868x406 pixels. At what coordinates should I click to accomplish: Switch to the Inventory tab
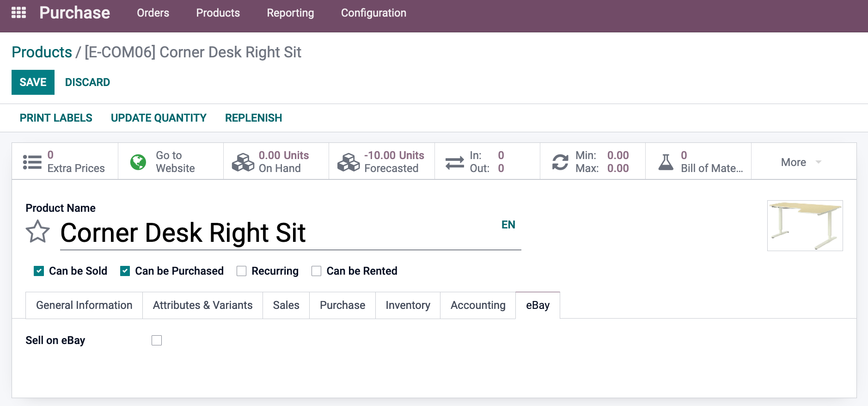(408, 305)
